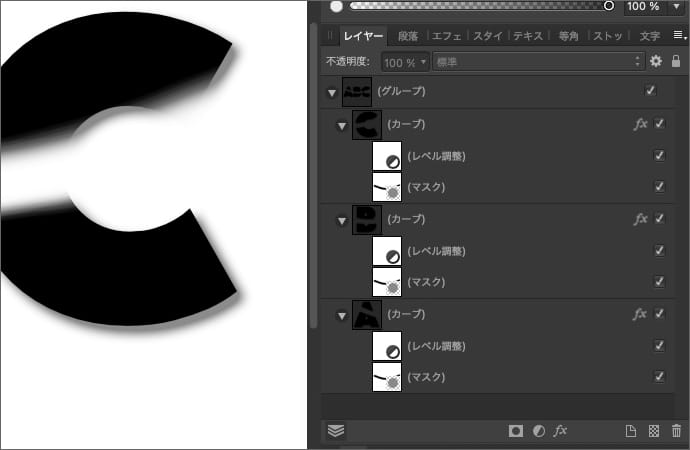Lock the layer with the padlock icon
Image resolution: width=690 pixels, height=450 pixels.
677,61
